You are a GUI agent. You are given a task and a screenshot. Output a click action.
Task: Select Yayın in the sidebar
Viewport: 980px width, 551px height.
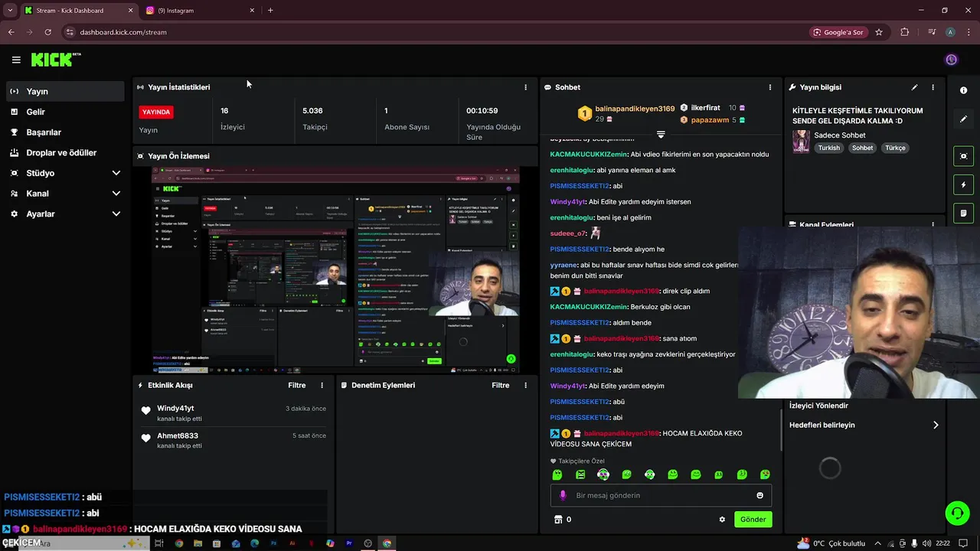[65, 91]
